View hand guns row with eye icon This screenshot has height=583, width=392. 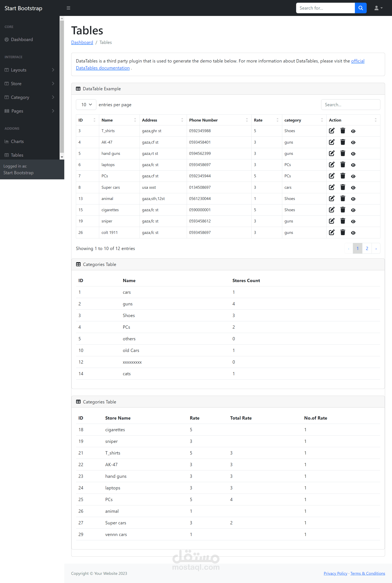pos(353,154)
